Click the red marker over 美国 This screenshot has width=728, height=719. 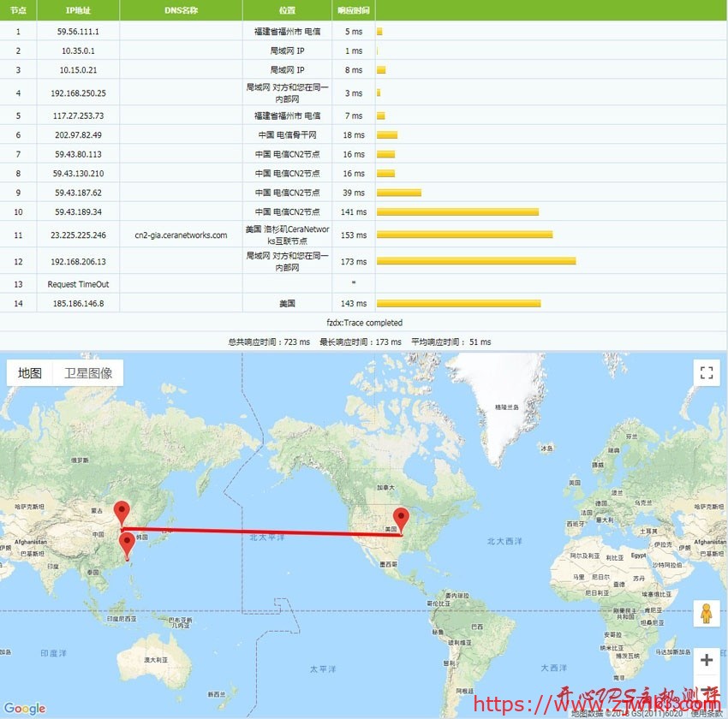[x=402, y=517]
